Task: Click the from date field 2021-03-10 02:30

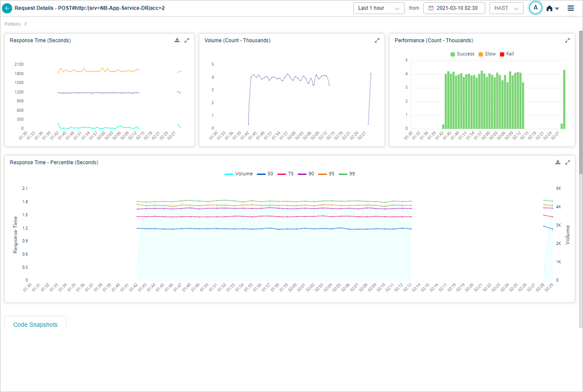Action: click(x=454, y=8)
